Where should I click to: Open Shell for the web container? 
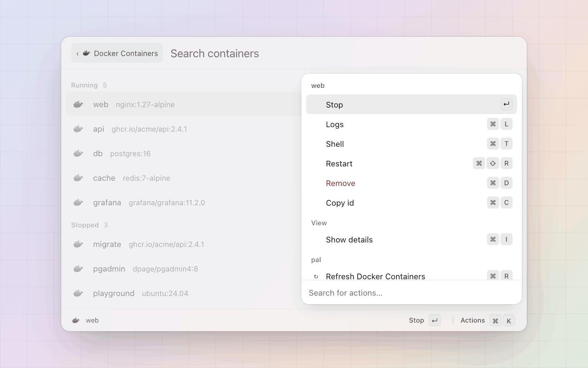click(412, 144)
